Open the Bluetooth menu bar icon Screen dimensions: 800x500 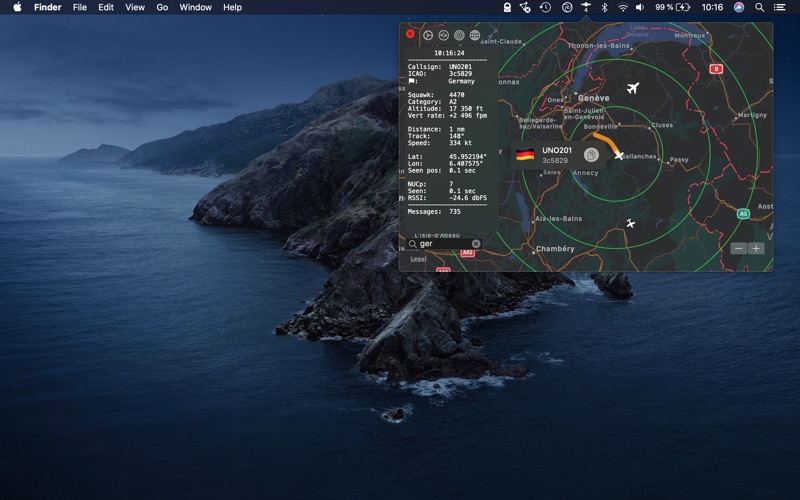click(604, 7)
